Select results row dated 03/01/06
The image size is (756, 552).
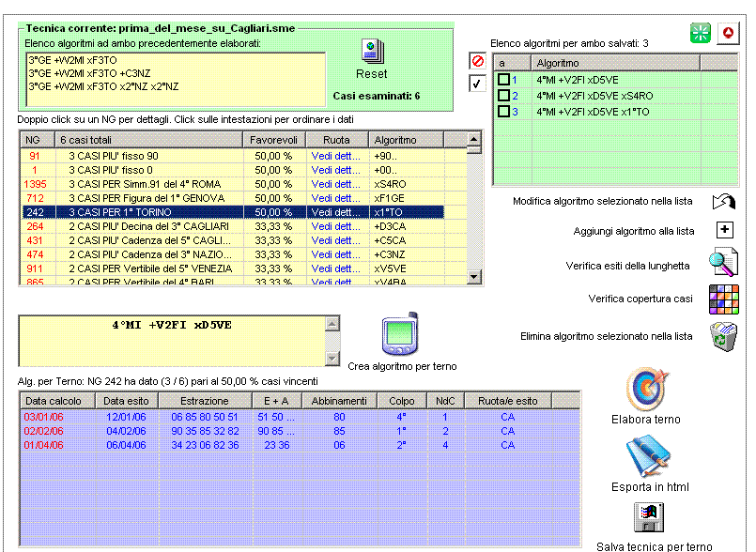click(x=300, y=417)
